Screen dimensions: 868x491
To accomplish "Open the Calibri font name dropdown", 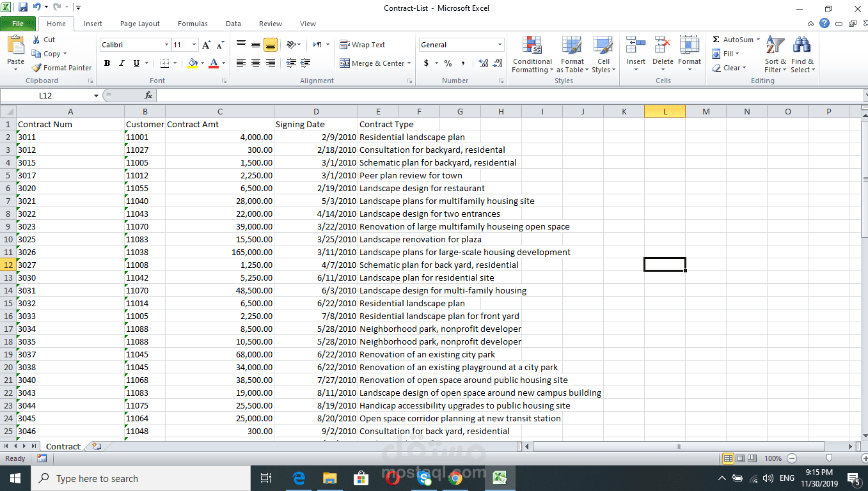I will click(166, 45).
